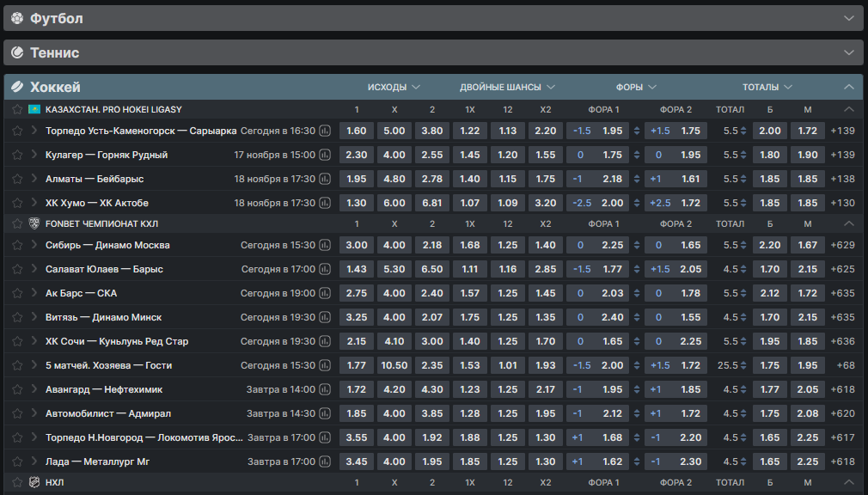The image size is (868, 495).
Task: Open statistics icon for Автомобилист — Адмирал
Action: (x=325, y=413)
